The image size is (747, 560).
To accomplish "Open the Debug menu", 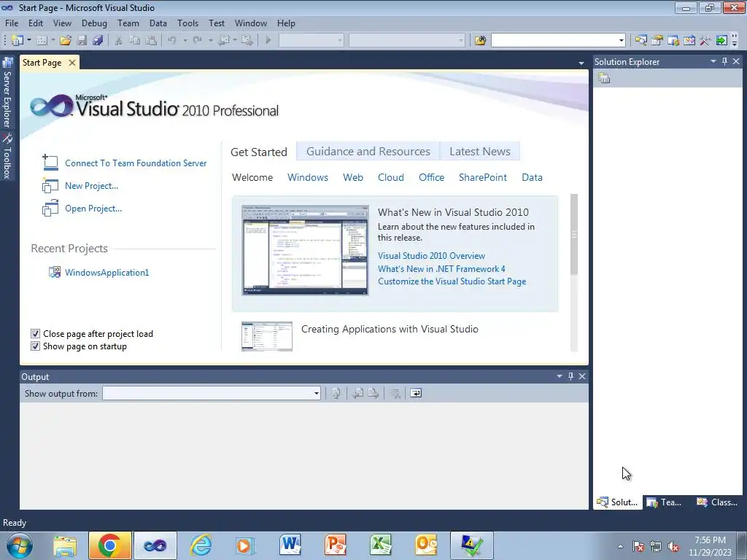I will tap(94, 23).
